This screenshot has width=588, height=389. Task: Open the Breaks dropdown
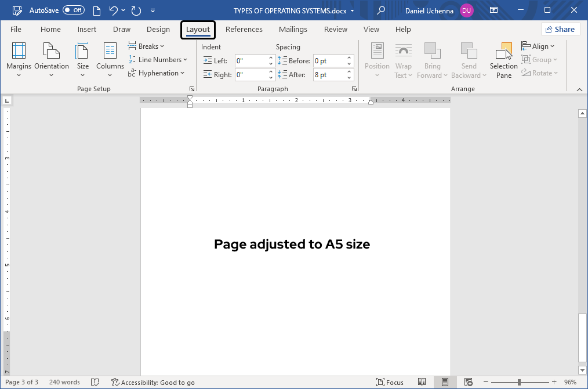pos(146,46)
